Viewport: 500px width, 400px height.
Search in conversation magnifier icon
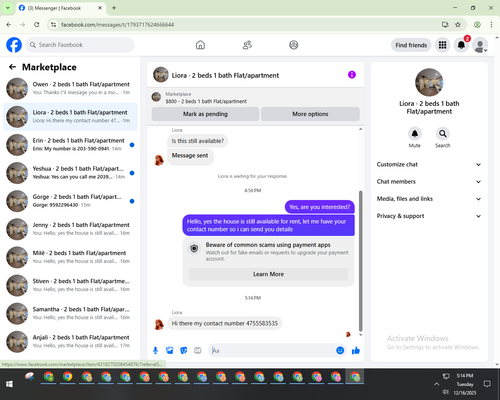pos(443,134)
